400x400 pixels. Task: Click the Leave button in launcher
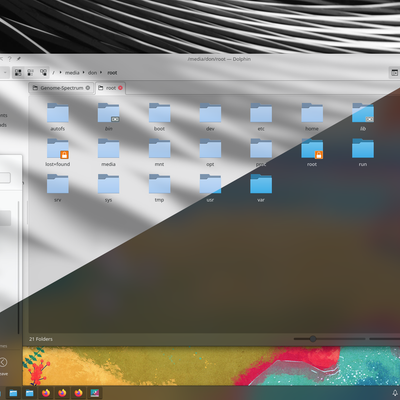(3, 366)
